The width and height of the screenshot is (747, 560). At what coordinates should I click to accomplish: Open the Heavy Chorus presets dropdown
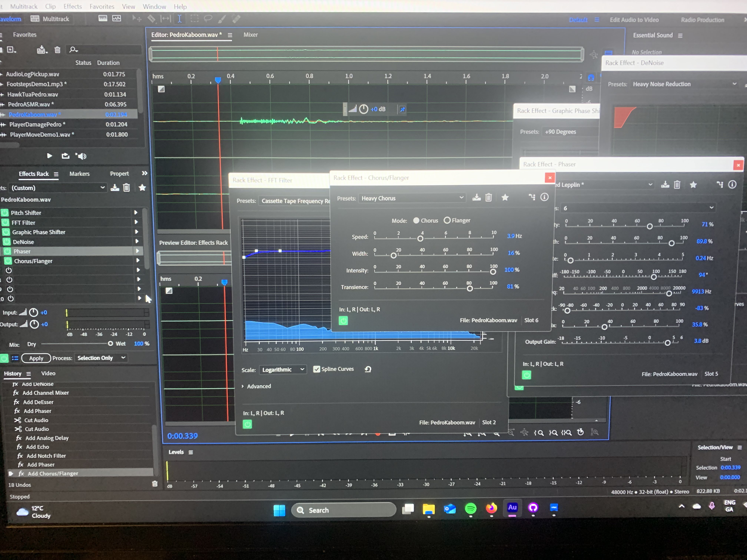point(412,198)
